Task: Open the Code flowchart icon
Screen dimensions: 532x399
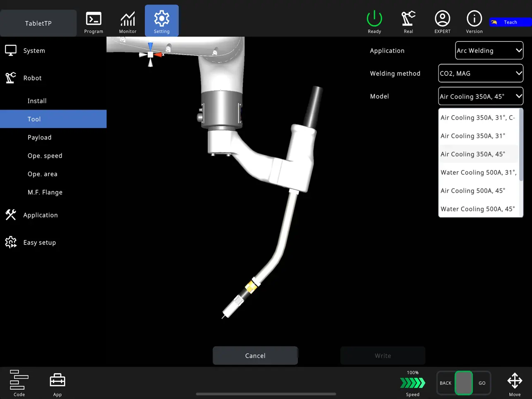Action: 19,380
